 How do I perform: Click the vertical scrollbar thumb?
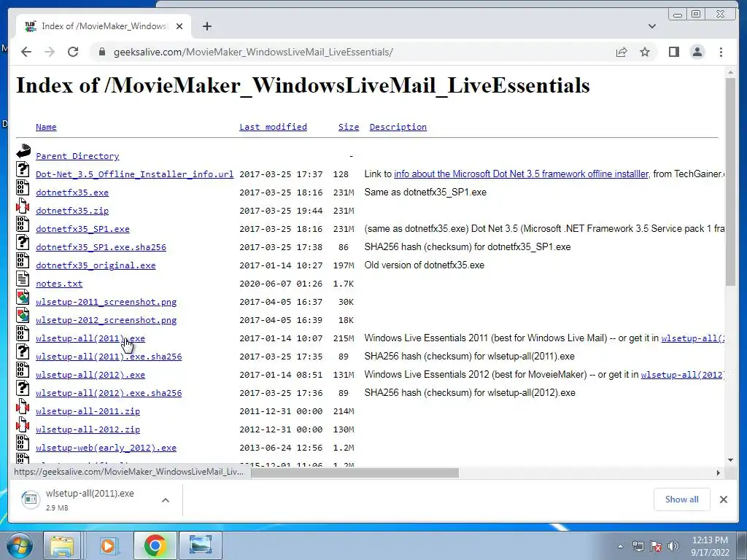coord(731,181)
